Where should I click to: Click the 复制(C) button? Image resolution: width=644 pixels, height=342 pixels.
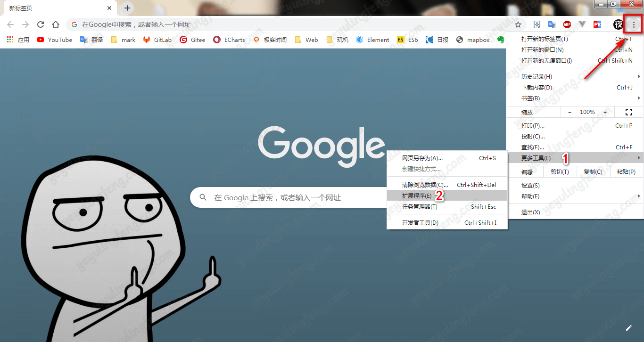coord(593,172)
